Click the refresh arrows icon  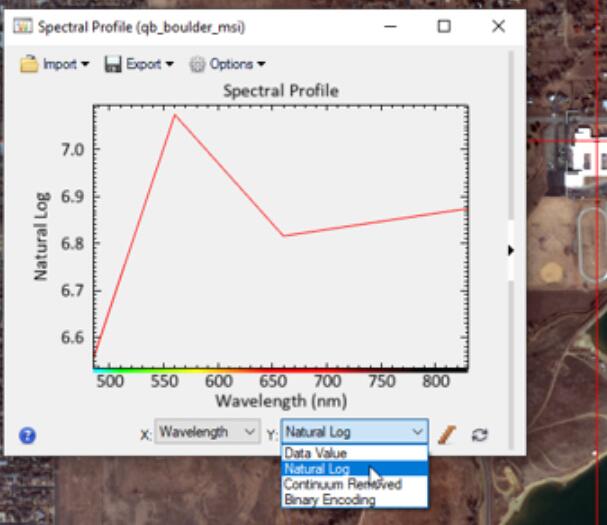(x=480, y=434)
